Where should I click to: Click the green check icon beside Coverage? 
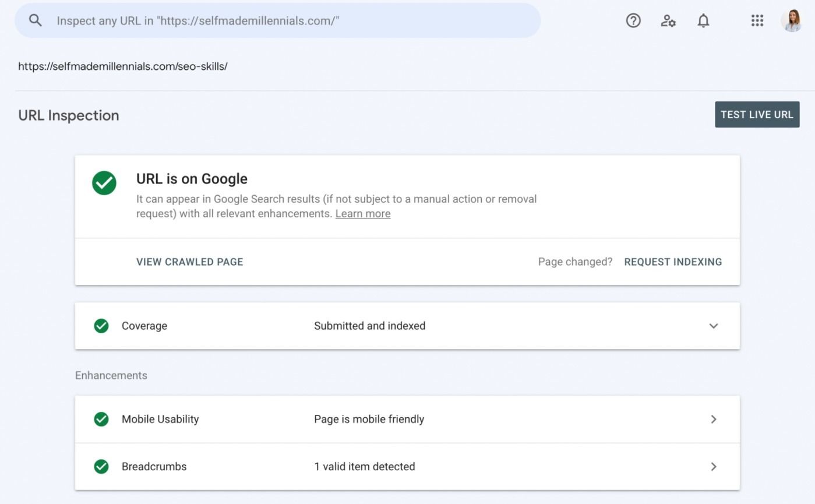tap(101, 326)
